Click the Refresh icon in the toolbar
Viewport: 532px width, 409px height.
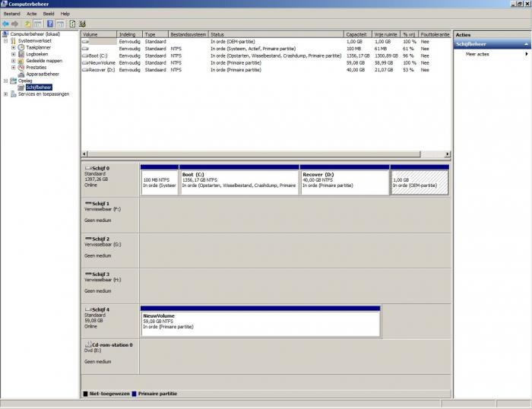click(x=71, y=24)
